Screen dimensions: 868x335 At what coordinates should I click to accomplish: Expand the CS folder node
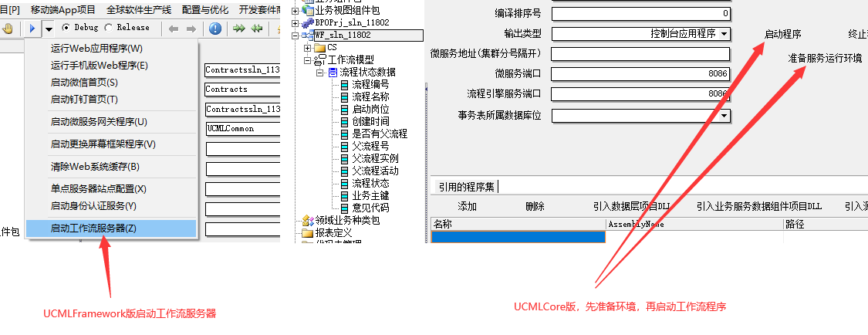tap(307, 48)
